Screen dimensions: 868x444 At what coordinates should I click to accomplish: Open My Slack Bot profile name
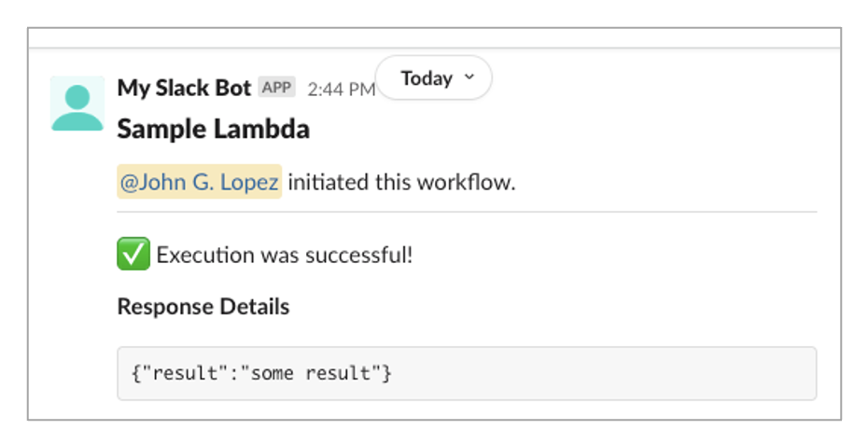[184, 88]
